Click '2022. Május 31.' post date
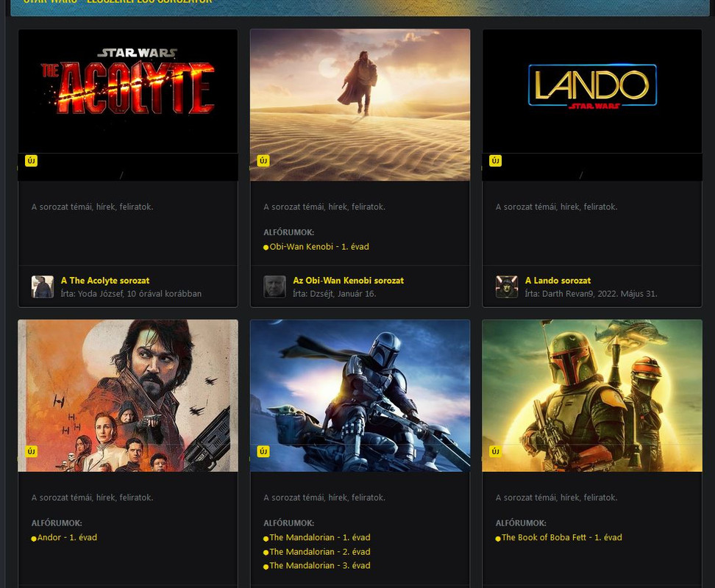 pos(627,294)
